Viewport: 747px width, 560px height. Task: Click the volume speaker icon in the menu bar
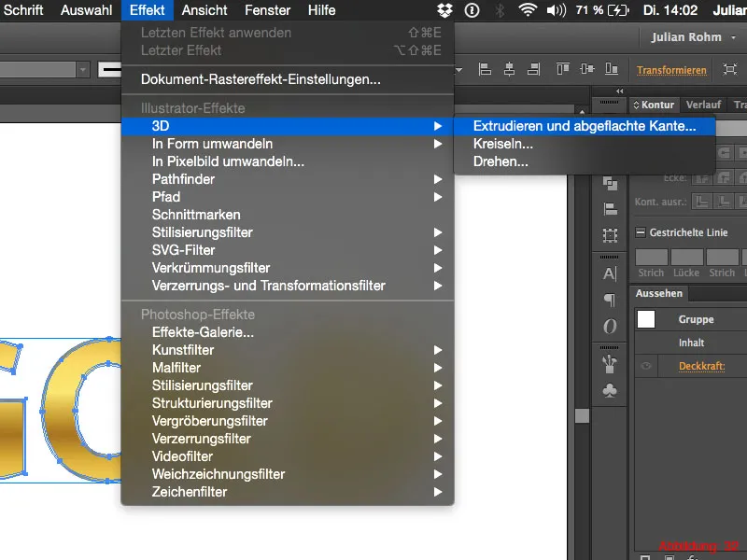click(x=556, y=10)
